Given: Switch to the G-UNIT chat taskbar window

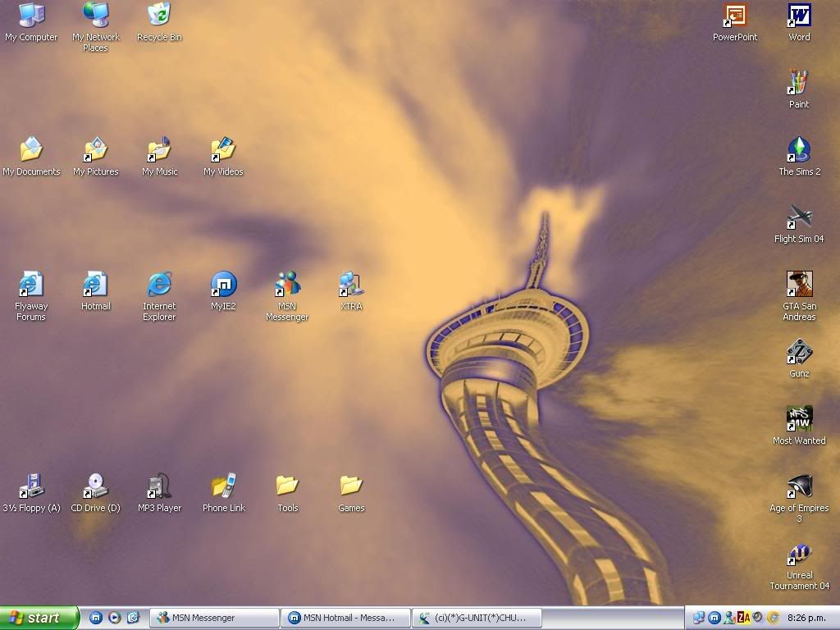Looking at the screenshot, I should (476, 618).
